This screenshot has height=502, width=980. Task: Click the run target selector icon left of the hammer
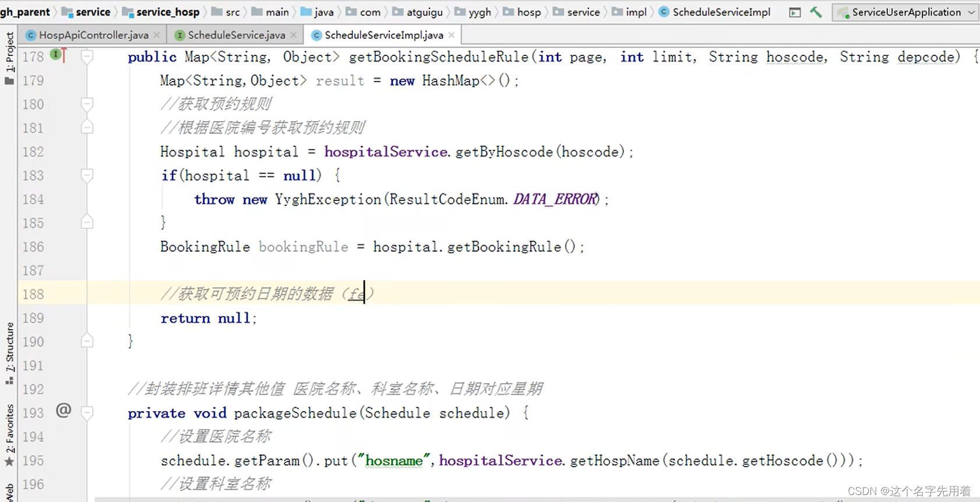795,12
